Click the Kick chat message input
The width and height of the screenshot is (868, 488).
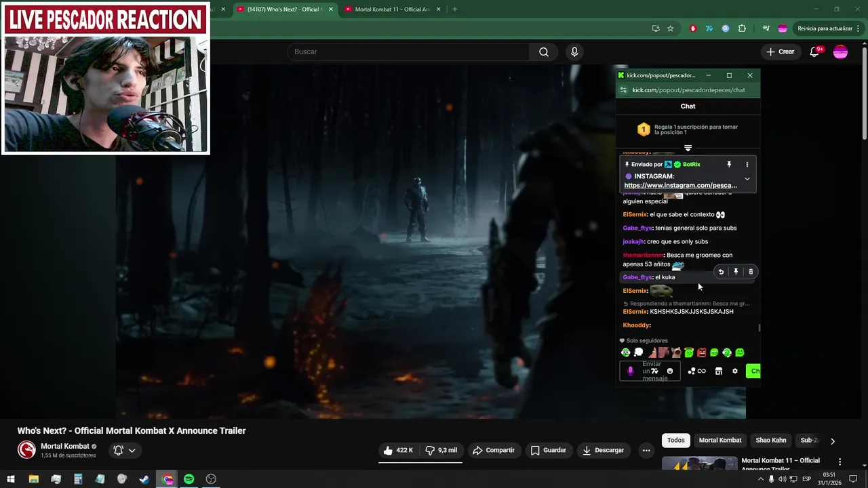[x=650, y=371]
